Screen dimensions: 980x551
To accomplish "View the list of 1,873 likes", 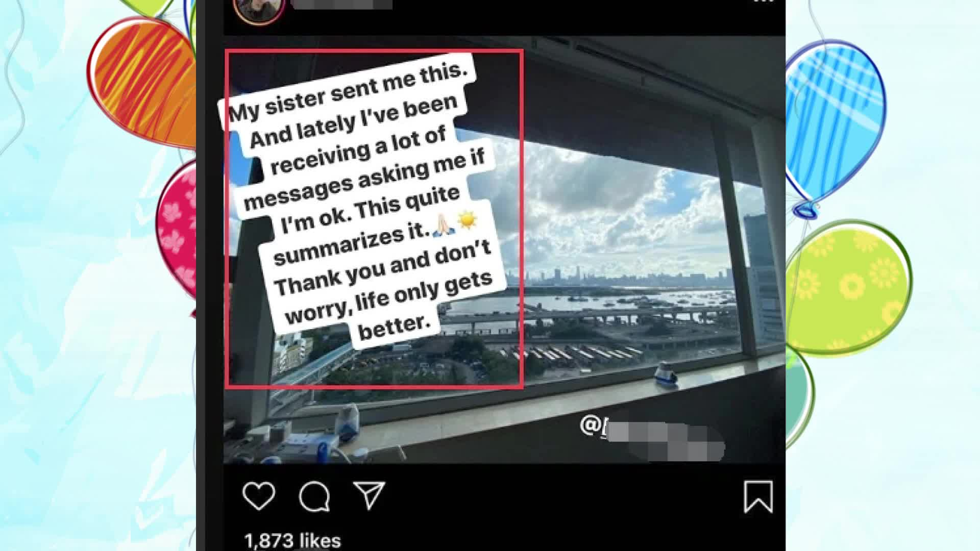I will click(x=292, y=540).
